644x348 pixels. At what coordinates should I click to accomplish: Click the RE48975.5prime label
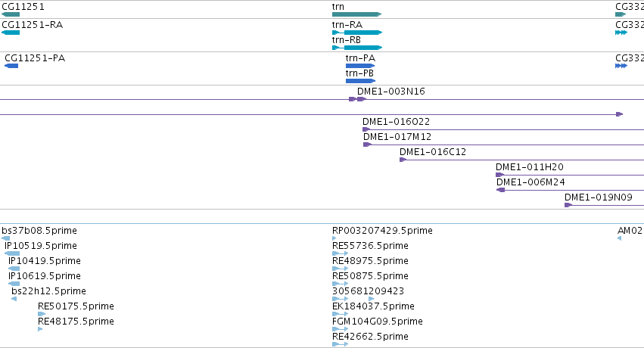click(x=371, y=261)
